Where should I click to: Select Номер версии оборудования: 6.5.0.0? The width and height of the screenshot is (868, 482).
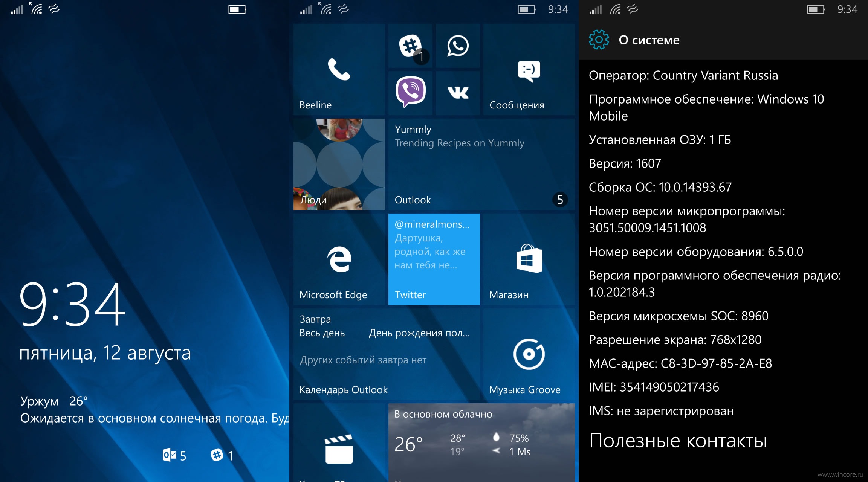696,252
